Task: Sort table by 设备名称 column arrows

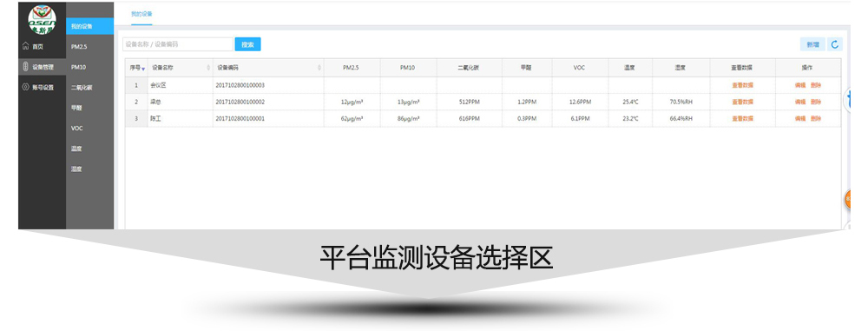Action: [x=208, y=68]
